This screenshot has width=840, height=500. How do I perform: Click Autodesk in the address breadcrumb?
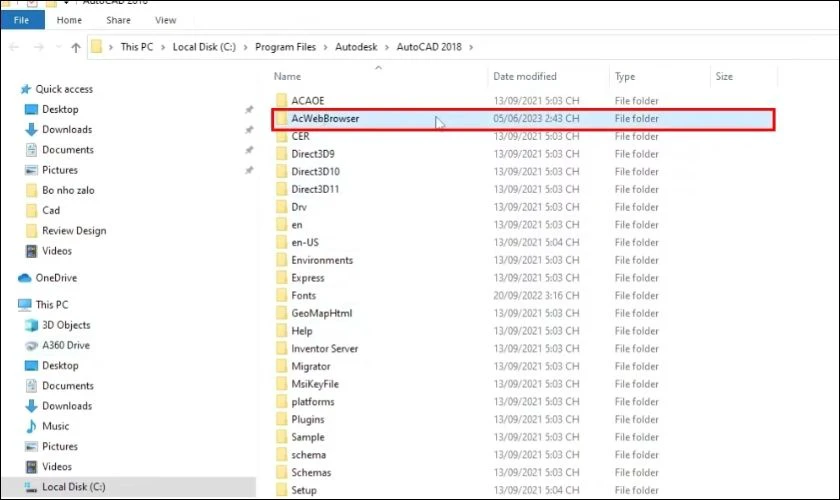tap(357, 47)
